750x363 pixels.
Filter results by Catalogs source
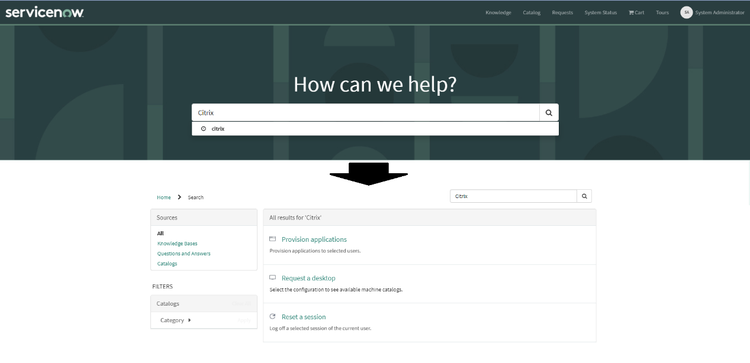coord(167,264)
